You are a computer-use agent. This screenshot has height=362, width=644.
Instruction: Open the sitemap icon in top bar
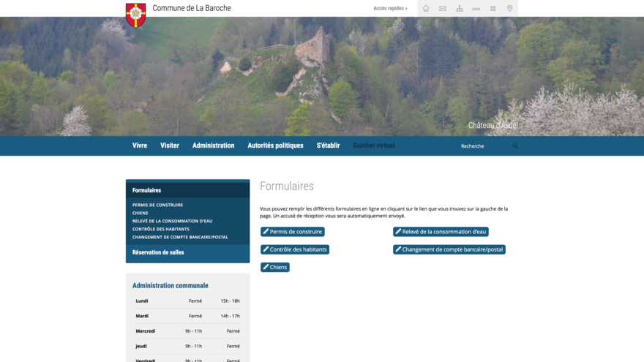(459, 8)
